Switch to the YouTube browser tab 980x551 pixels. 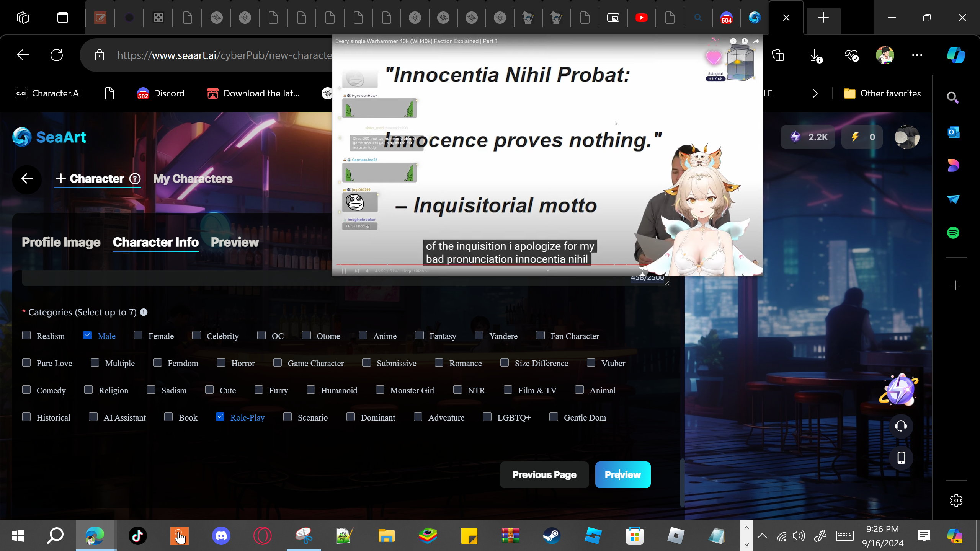642,18
